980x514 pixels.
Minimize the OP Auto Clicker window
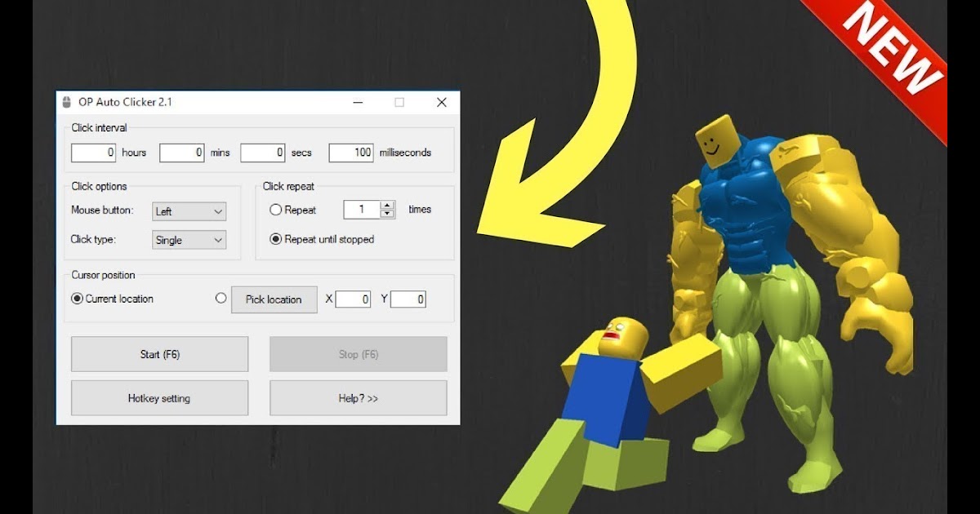point(358,103)
